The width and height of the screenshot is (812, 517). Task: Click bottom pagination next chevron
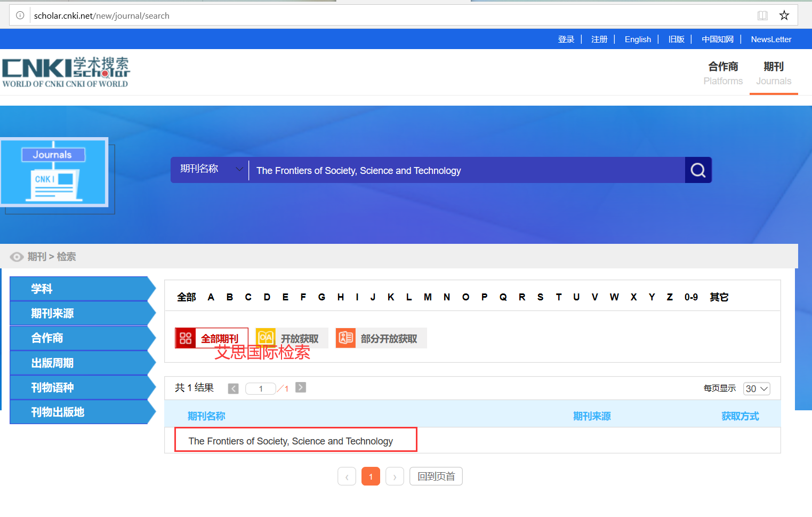pyautogui.click(x=395, y=476)
